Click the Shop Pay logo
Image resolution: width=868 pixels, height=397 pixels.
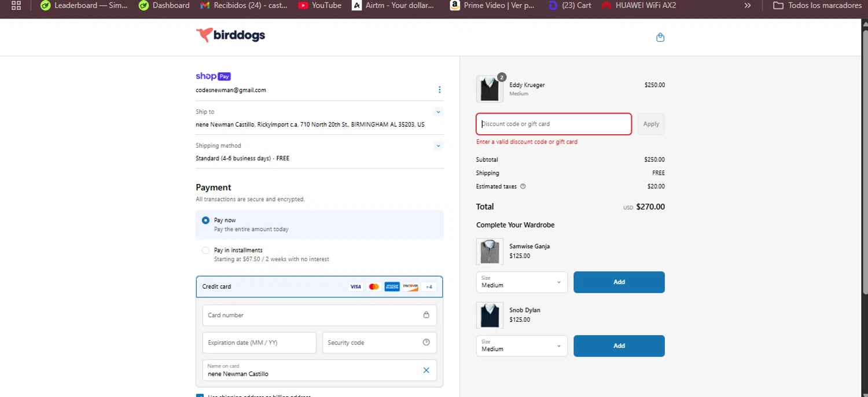point(213,76)
